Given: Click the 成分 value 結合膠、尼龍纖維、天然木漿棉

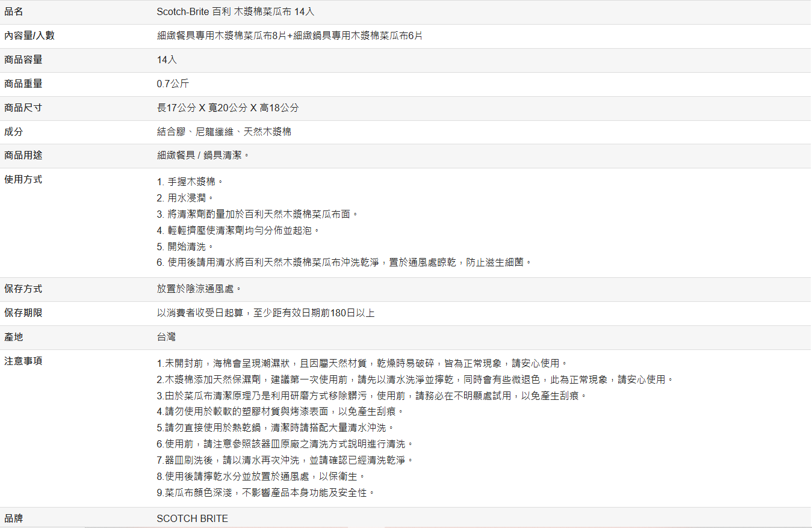Looking at the screenshot, I should (x=224, y=131).
